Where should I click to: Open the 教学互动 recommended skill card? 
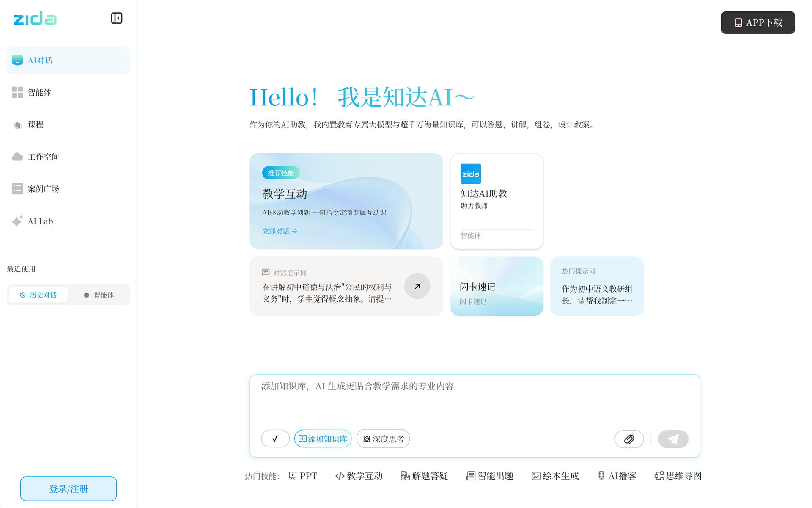pyautogui.click(x=346, y=201)
